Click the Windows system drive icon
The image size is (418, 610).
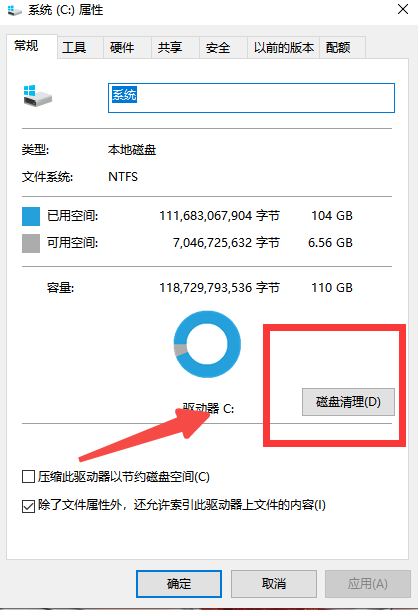point(37,96)
